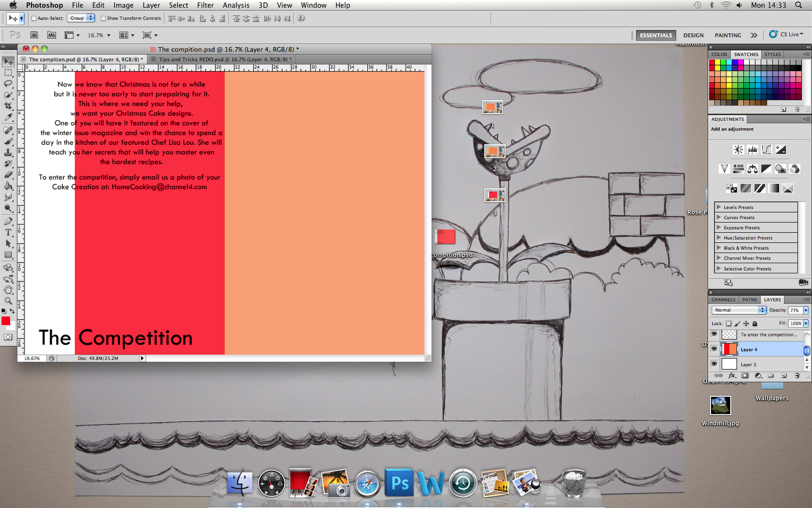Hide Layer 4 using its eye icon

tap(714, 349)
